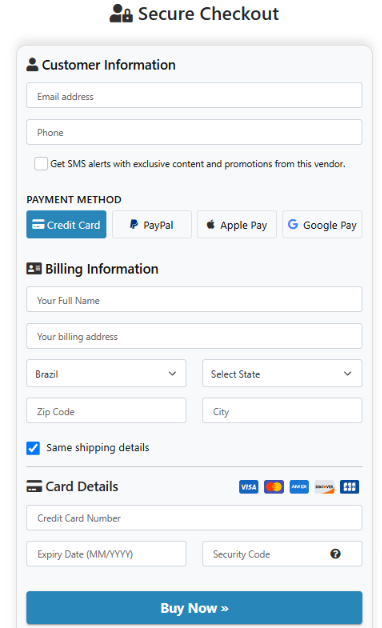Choose PayPal as payment method
Screen dimensions: 382x628
[152, 224]
